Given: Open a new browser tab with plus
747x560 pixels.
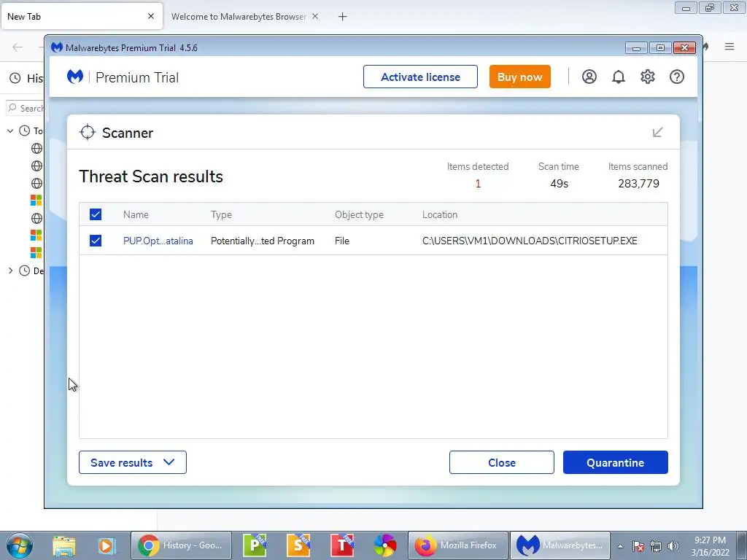Looking at the screenshot, I should click(342, 17).
